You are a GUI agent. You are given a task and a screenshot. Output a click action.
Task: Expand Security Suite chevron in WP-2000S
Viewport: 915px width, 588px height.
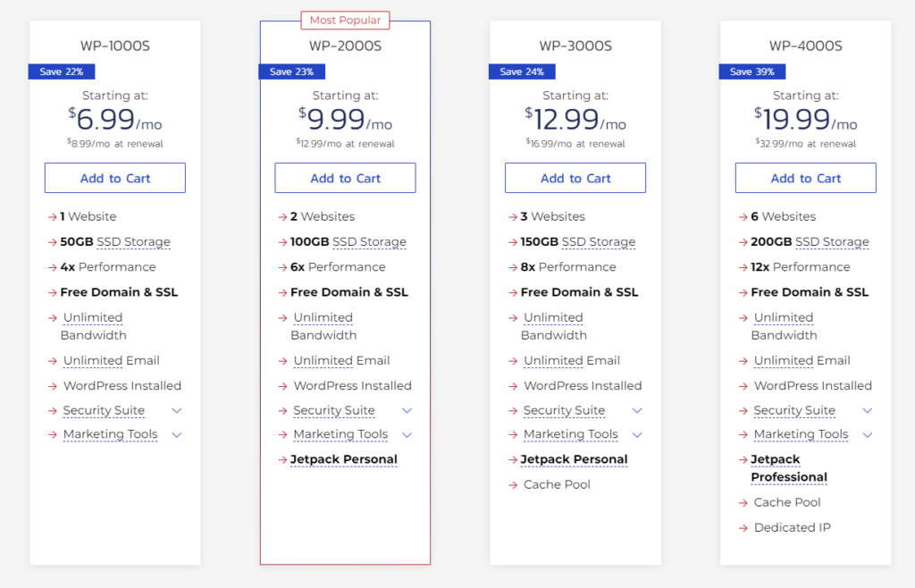click(407, 411)
